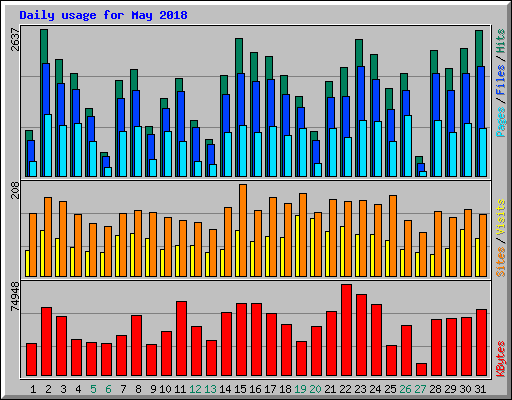Click the cyan Pages bar for day 6
This screenshot has height=400, width=512.
[x=108, y=172]
